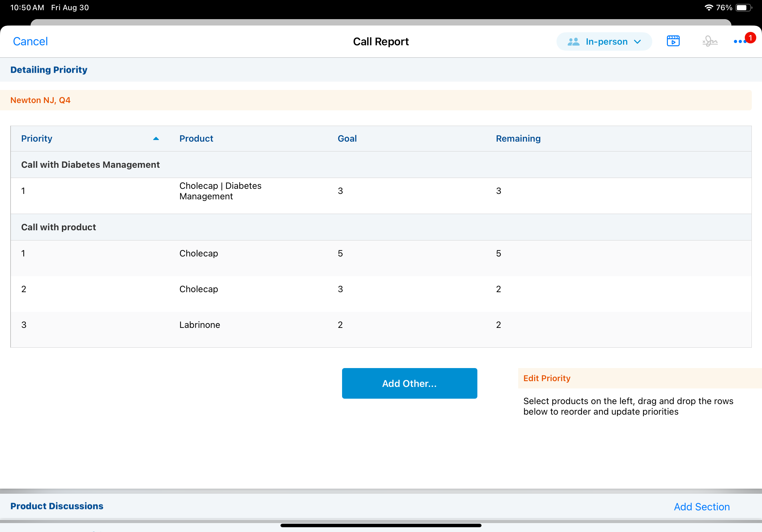Select the Labrinone priority row

pos(199,325)
